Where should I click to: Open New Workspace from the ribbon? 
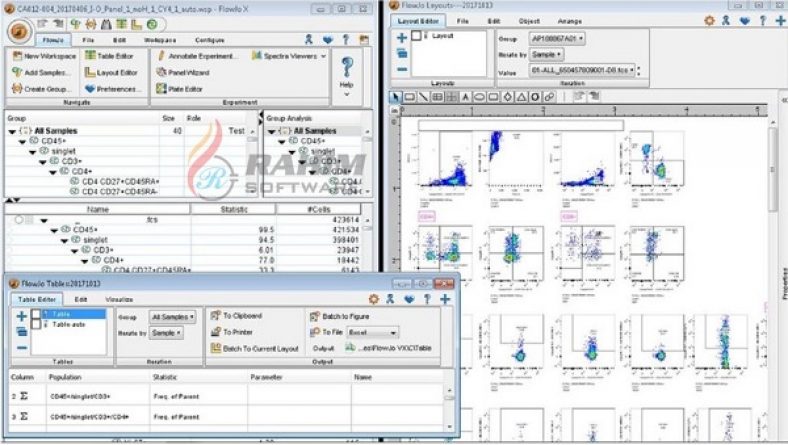click(x=44, y=56)
